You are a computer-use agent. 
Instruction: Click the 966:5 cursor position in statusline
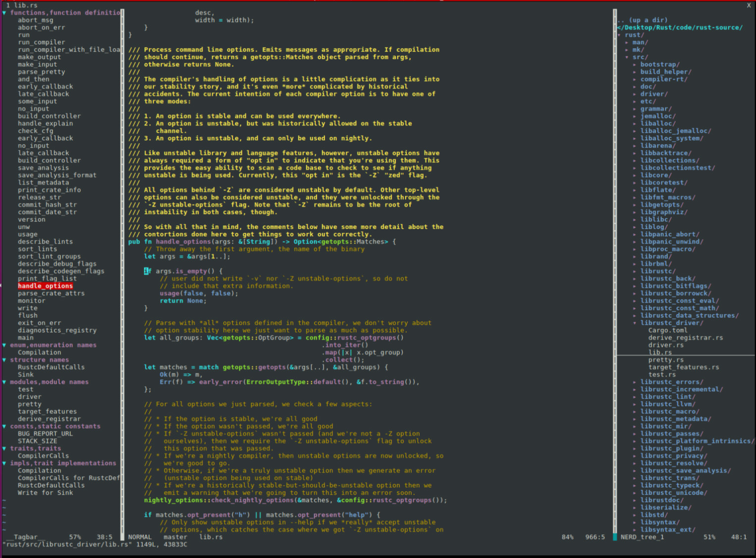[595, 537]
